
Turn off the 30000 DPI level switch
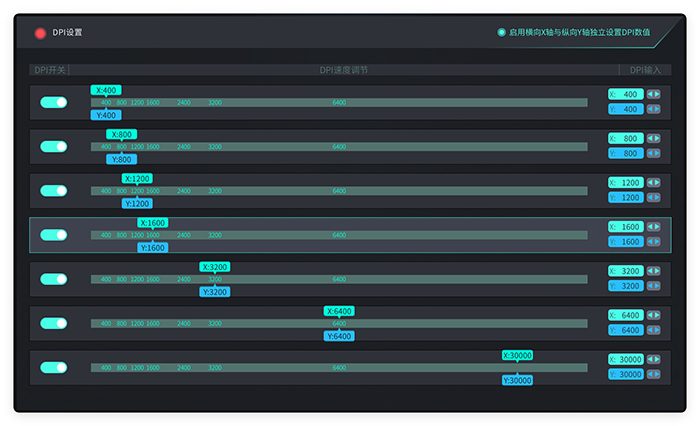click(53, 367)
